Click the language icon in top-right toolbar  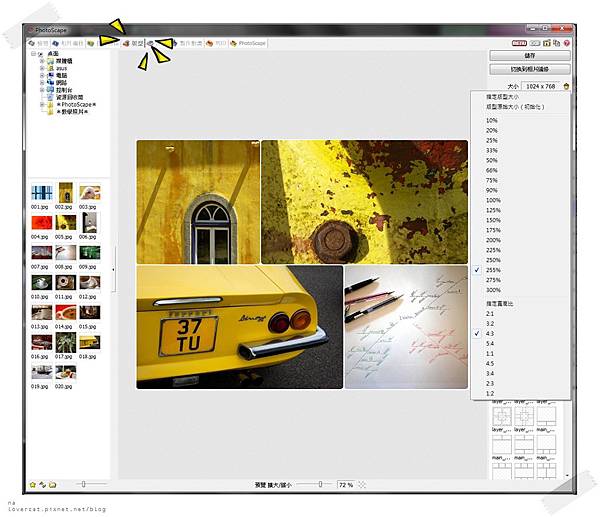[555, 44]
